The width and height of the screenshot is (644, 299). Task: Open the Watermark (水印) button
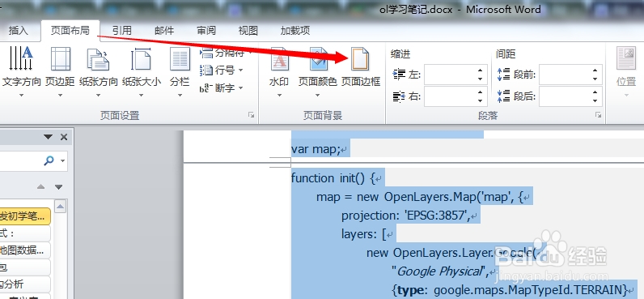coord(279,72)
